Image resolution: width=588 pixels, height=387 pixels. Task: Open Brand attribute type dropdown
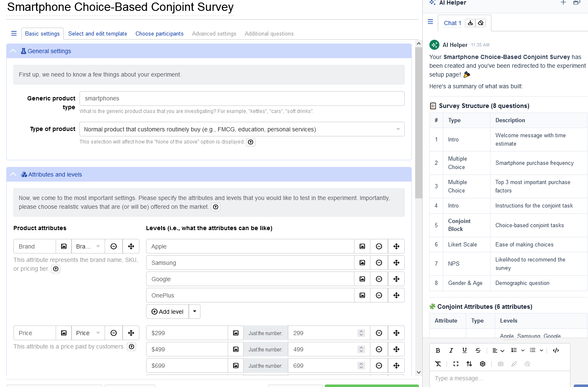tap(88, 246)
